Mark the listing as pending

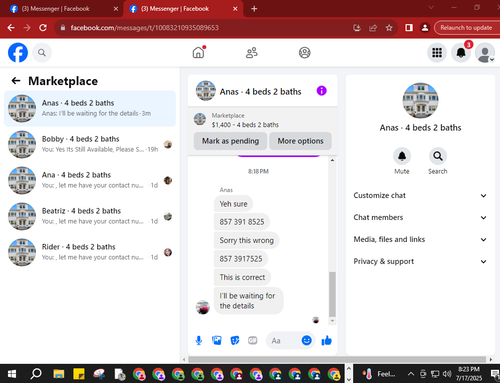click(230, 141)
